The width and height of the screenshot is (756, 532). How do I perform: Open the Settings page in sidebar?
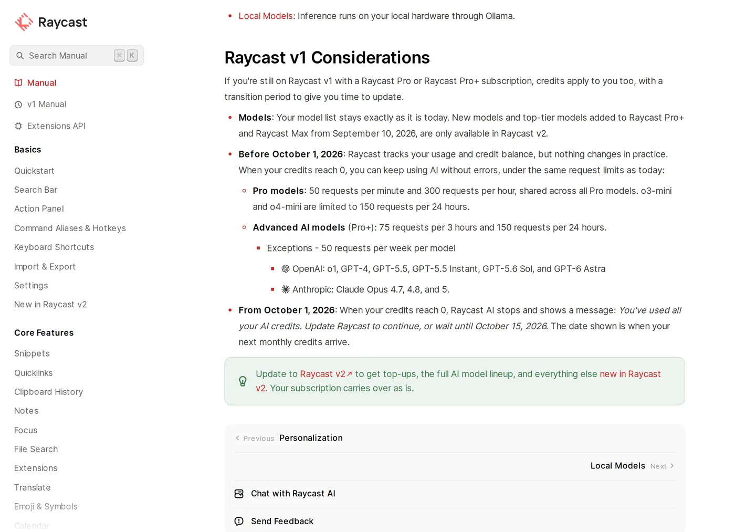[31, 286]
